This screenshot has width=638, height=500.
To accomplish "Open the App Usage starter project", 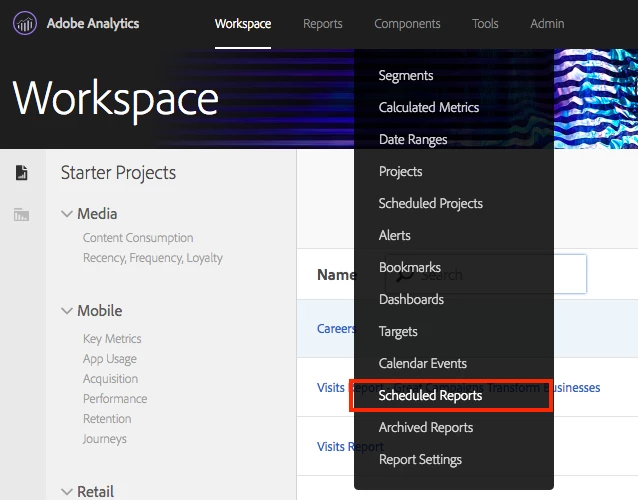I will pyautogui.click(x=109, y=359).
